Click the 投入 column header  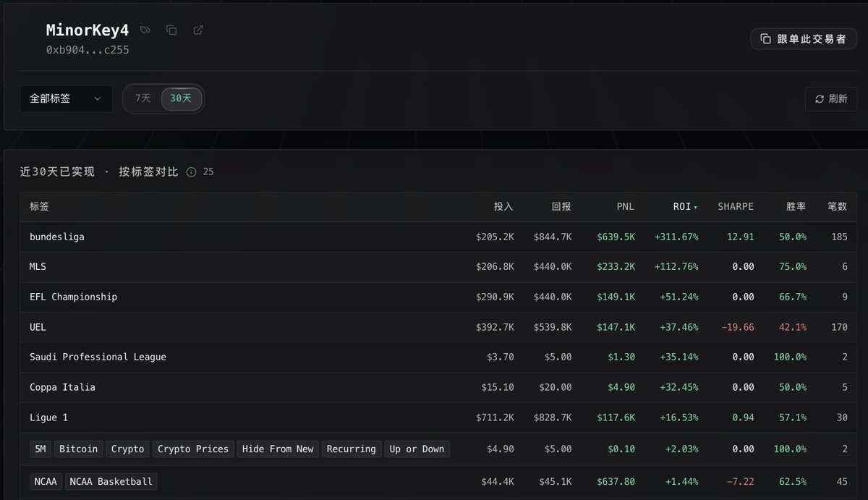pyautogui.click(x=503, y=207)
